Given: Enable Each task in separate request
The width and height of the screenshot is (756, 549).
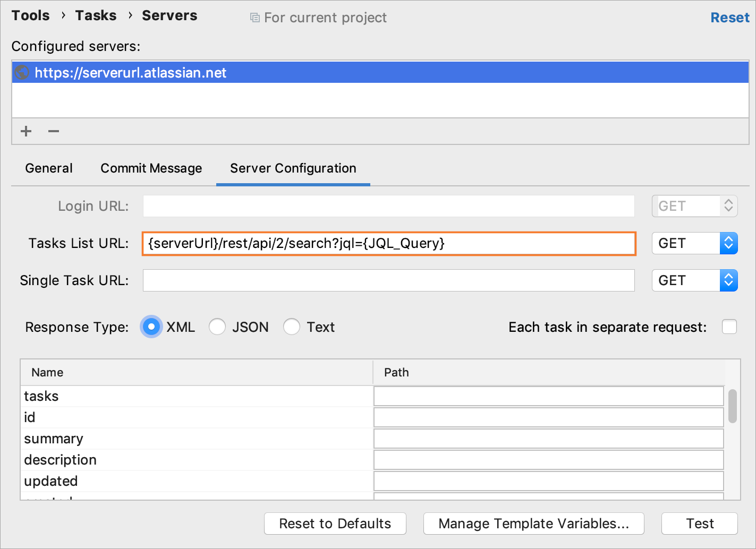Looking at the screenshot, I should [x=729, y=327].
